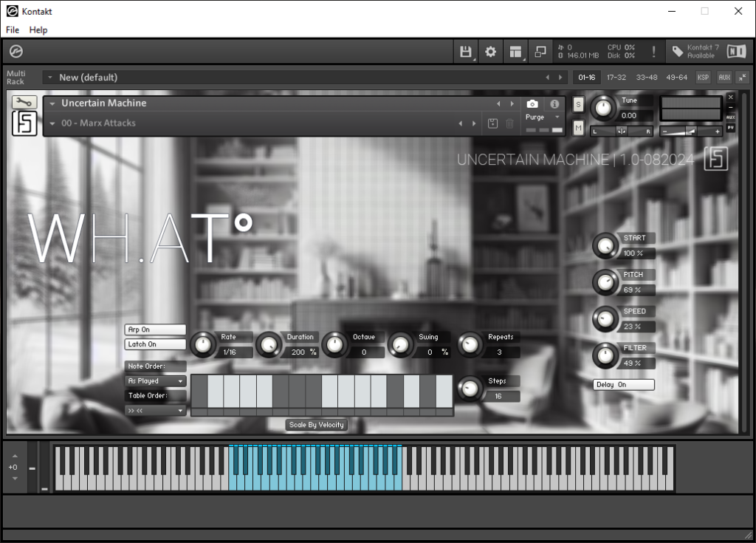The width and height of the screenshot is (756, 543).
Task: Click the exclamation mark panic button
Action: click(x=653, y=52)
